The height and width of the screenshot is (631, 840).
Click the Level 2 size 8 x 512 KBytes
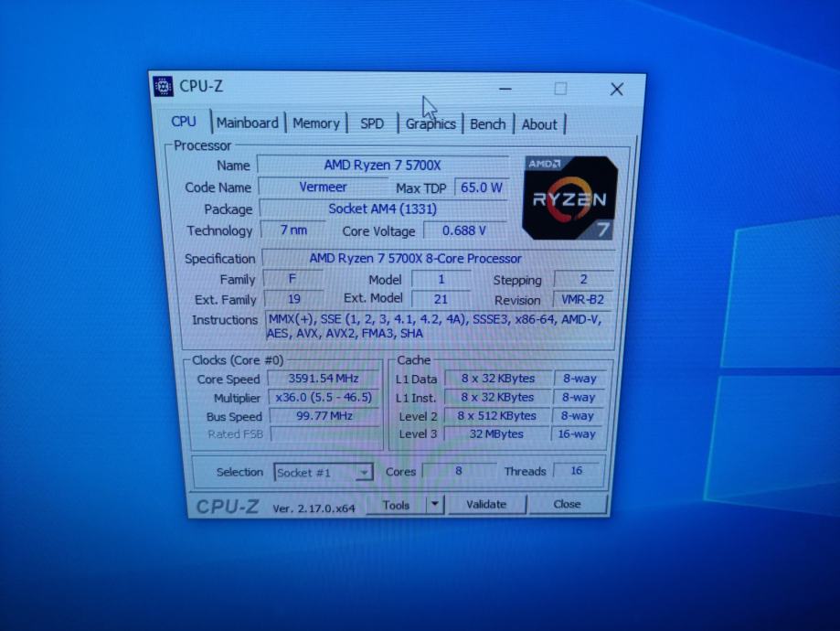(496, 416)
